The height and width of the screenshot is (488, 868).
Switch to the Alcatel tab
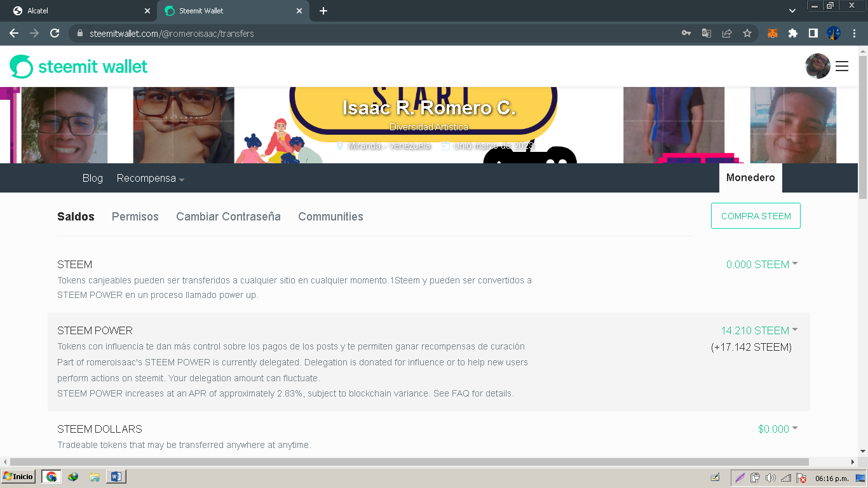tap(80, 11)
